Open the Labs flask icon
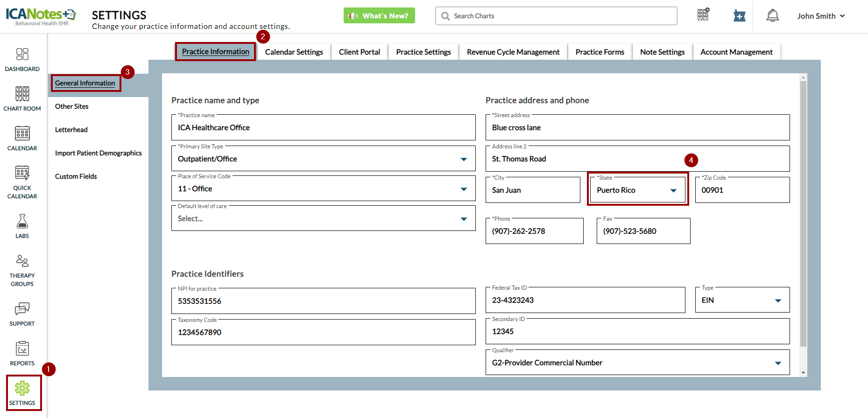868x418 pixels. [22, 222]
